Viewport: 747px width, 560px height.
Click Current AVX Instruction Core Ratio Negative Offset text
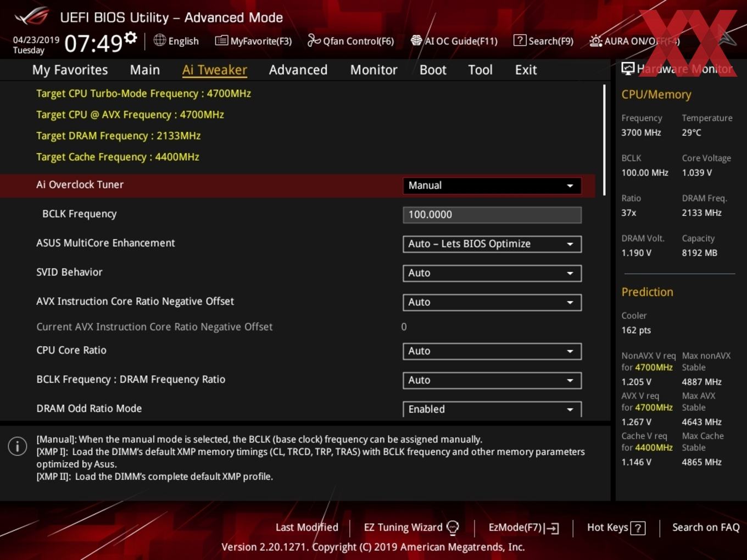click(x=154, y=327)
